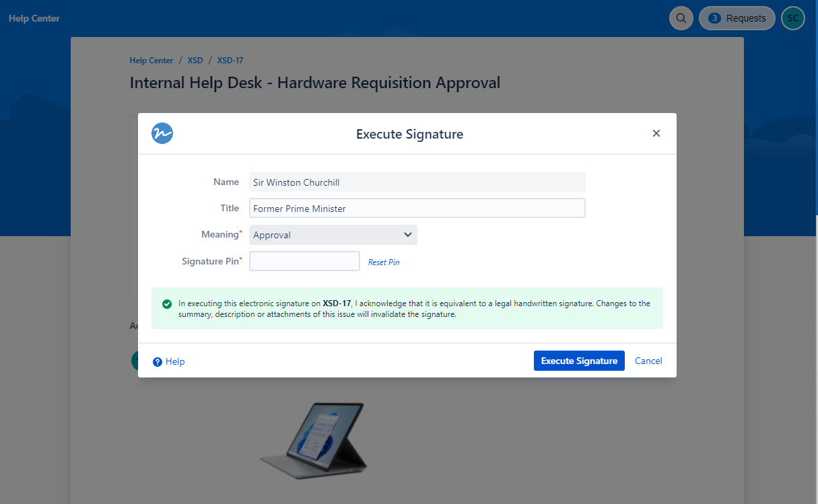Click the Hardware Requisition Approval page heading
This screenshot has height=504, width=818.
(314, 83)
